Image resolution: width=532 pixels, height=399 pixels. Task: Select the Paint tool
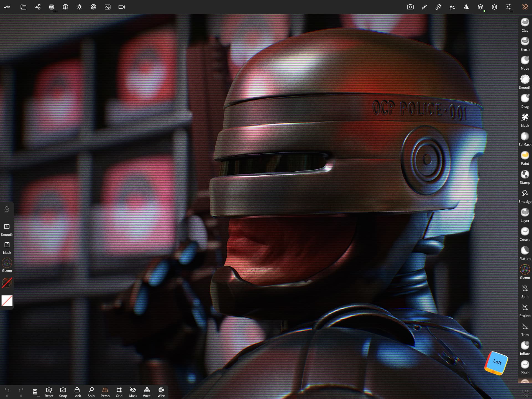pos(525,158)
